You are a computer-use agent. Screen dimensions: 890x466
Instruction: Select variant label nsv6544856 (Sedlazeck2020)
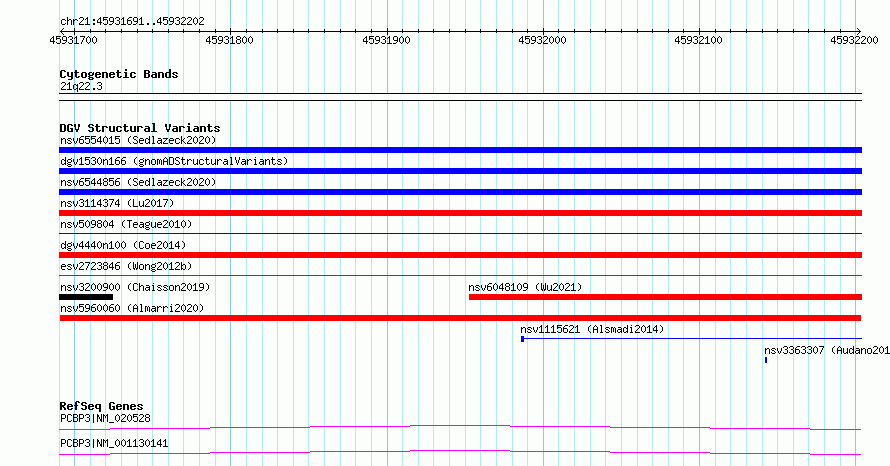138,182
